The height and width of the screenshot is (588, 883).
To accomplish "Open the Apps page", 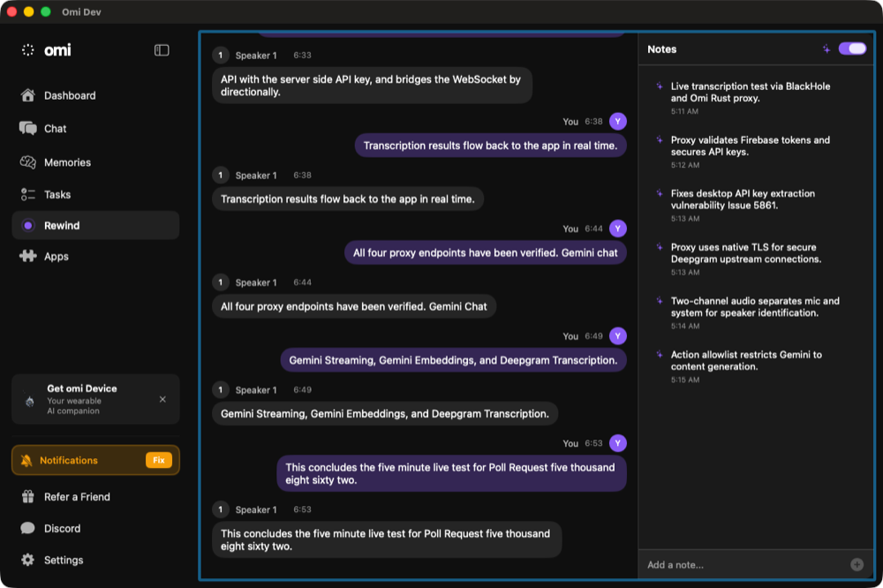I will pos(95,256).
